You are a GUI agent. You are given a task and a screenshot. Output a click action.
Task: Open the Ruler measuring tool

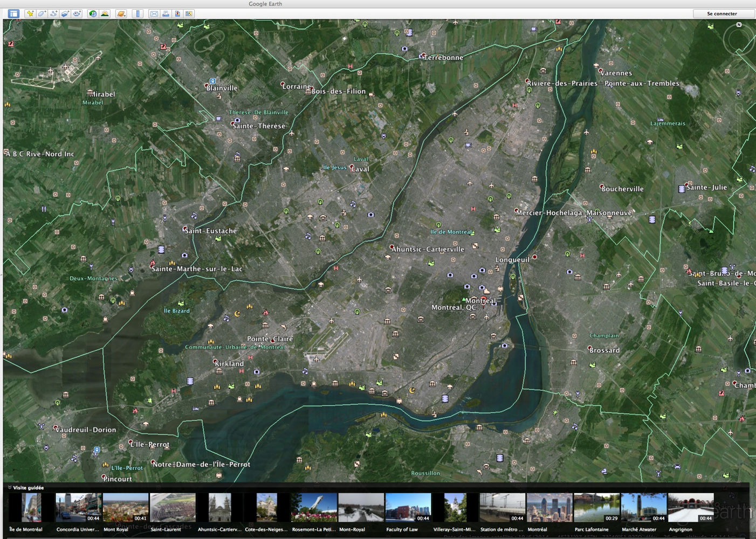[138, 13]
